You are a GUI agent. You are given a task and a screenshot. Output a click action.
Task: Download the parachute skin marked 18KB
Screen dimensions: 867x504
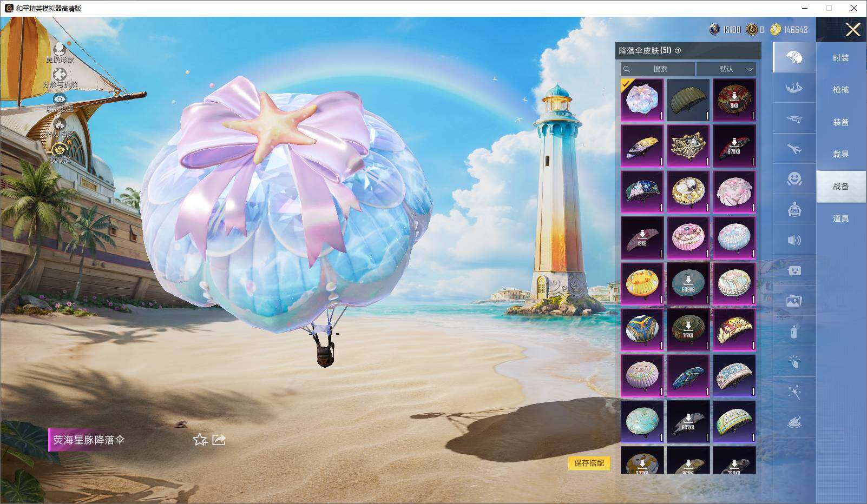click(642, 238)
